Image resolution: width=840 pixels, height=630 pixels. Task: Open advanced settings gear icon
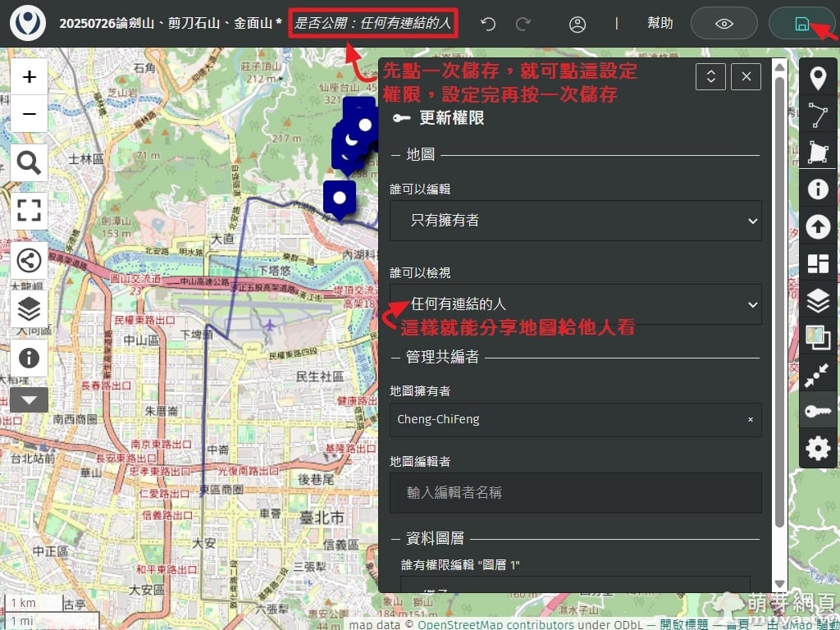coord(818,448)
